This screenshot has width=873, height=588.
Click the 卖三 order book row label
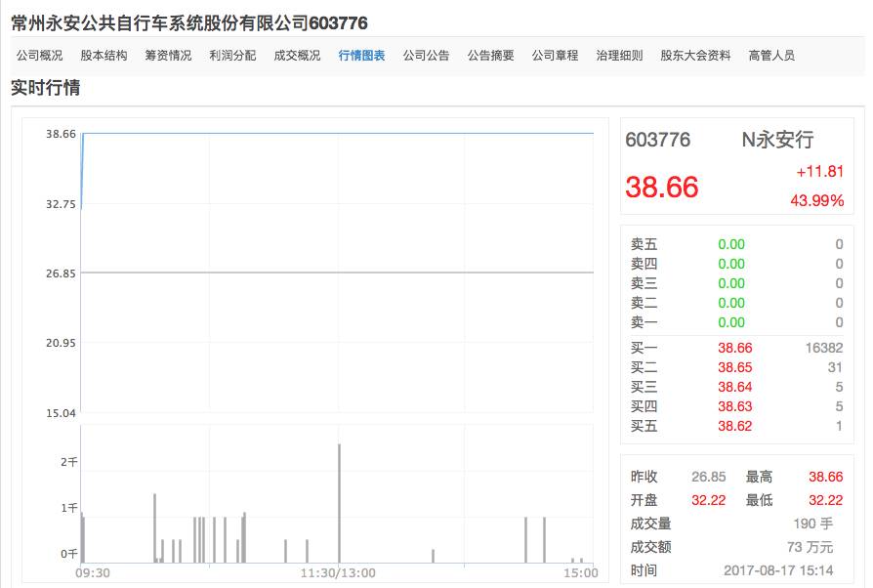coord(644,283)
